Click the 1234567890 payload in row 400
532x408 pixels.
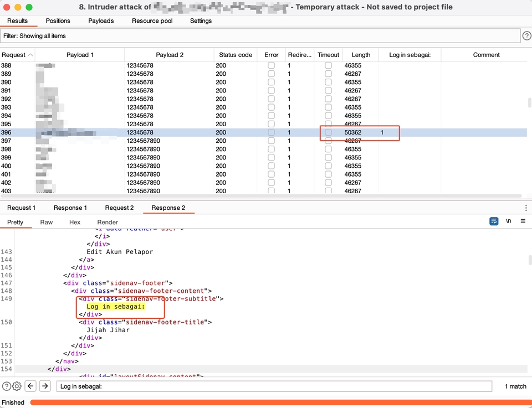[x=143, y=166]
